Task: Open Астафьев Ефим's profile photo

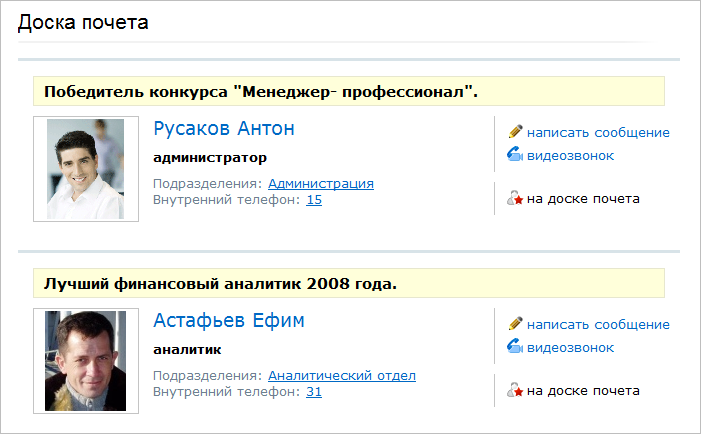Action: tap(86, 361)
